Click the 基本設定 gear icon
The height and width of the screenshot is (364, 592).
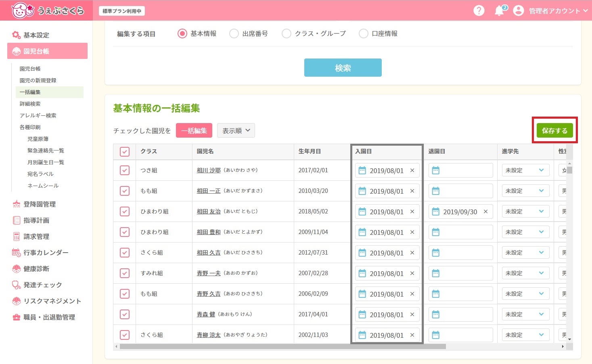coord(16,35)
